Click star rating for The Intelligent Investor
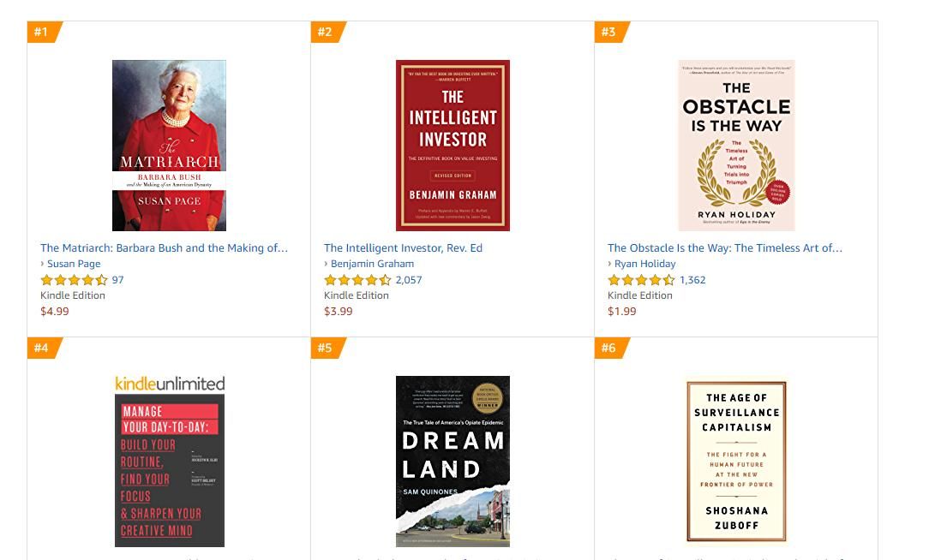The height and width of the screenshot is (560, 935). (357, 280)
